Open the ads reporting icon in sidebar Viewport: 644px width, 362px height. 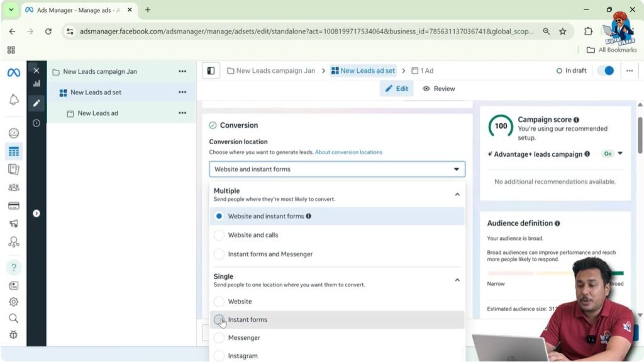tap(14, 169)
